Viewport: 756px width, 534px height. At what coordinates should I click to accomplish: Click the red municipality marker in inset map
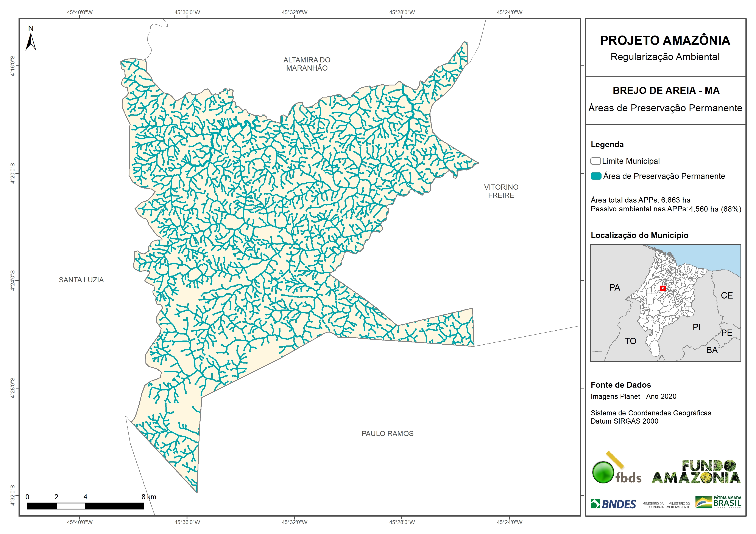(663, 288)
